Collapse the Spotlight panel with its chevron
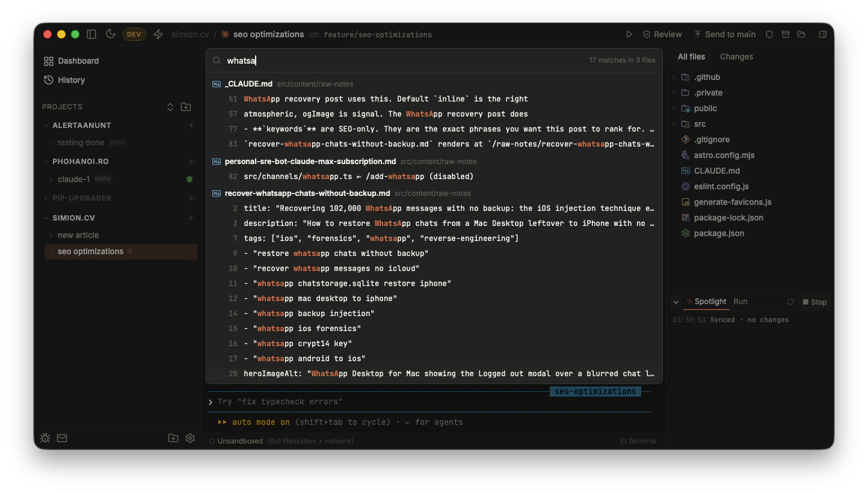 click(676, 302)
